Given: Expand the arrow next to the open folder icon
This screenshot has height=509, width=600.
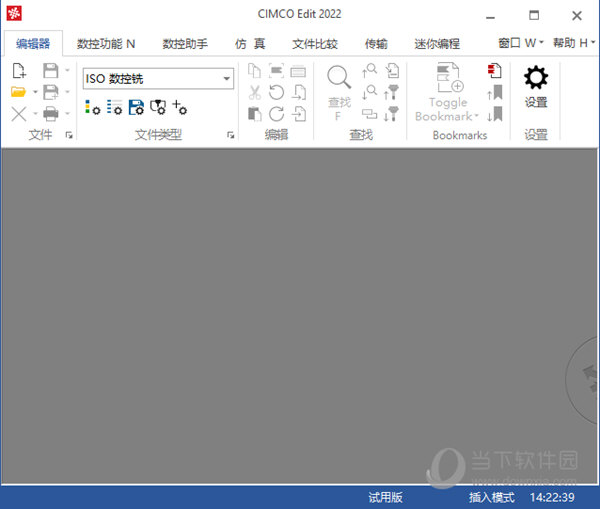Looking at the screenshot, I should point(35,92).
